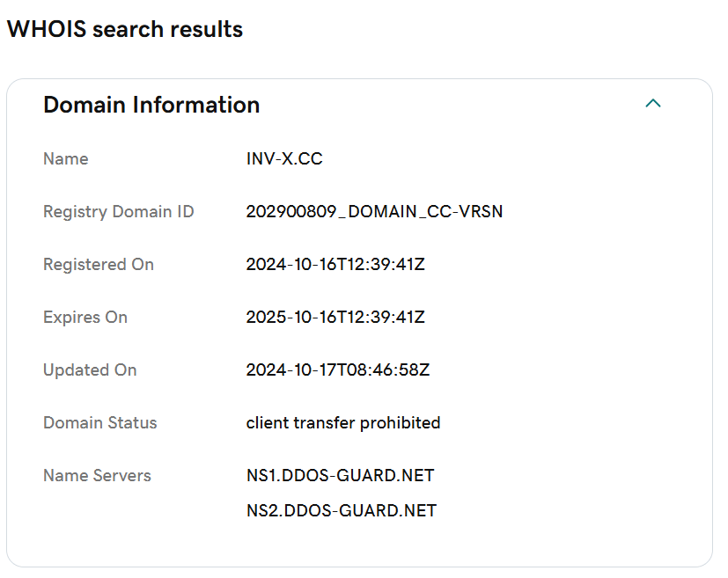Viewport: 728px width, 578px height.
Task: Click the WHOIS search results title
Action: (x=125, y=29)
